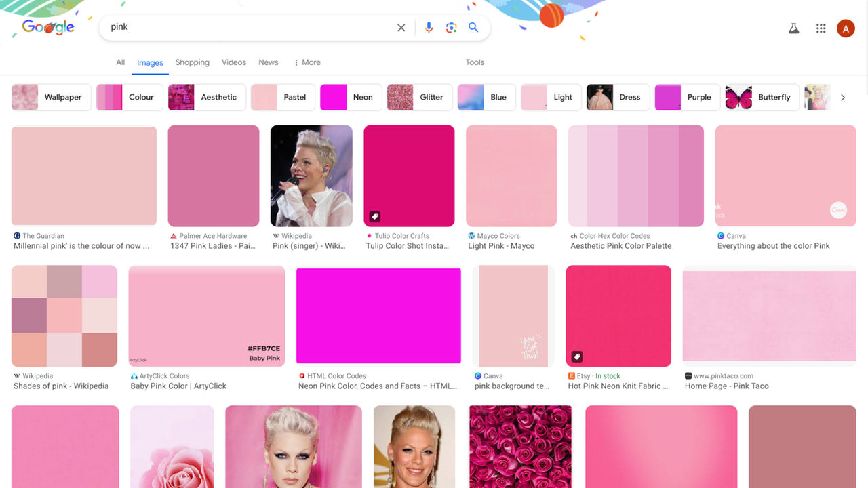
Task: Click the Google logo
Action: tap(48, 27)
